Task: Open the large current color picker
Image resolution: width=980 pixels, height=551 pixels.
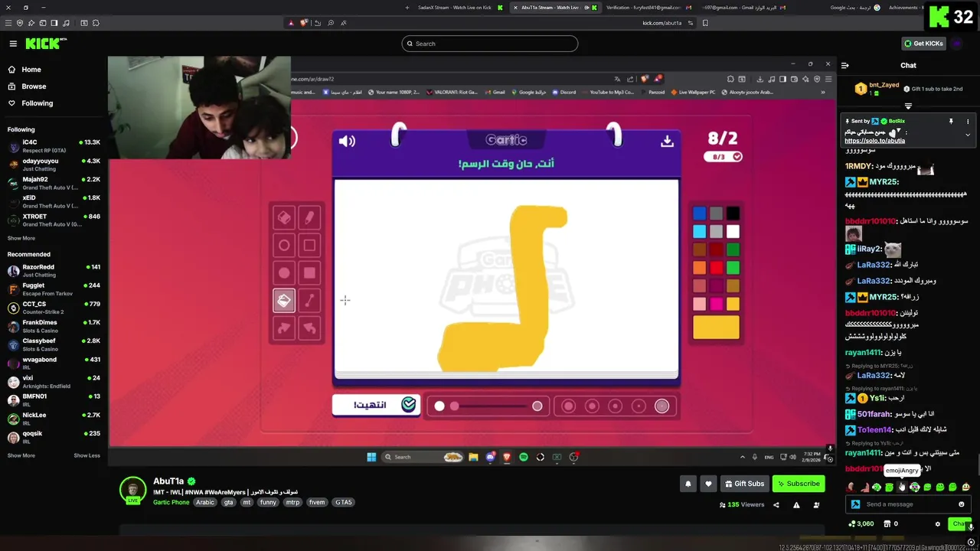Action: point(716,327)
